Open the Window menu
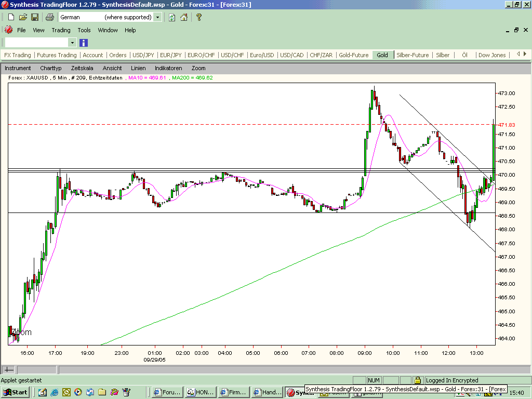This screenshot has height=399, width=532. 108,30
